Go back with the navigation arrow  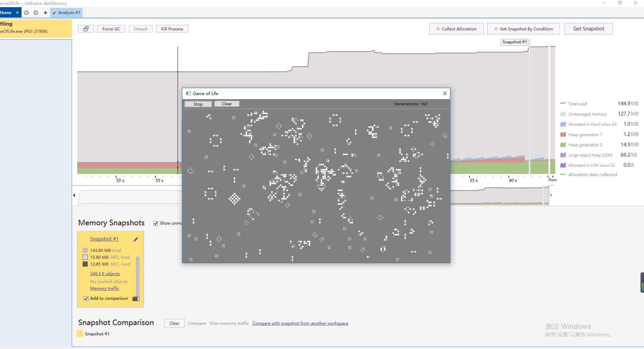coord(26,13)
